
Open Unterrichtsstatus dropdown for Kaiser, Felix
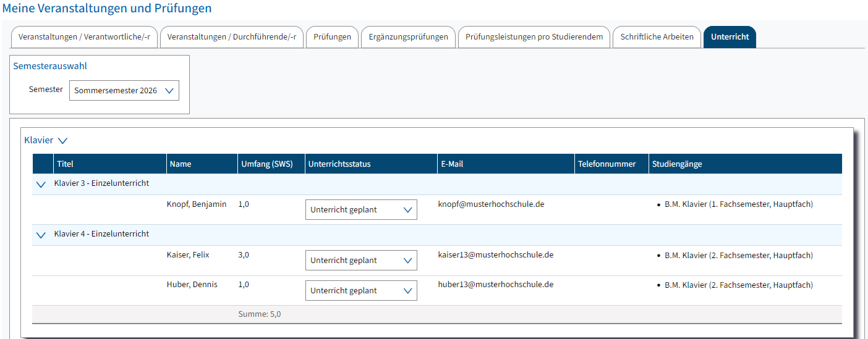click(x=361, y=261)
